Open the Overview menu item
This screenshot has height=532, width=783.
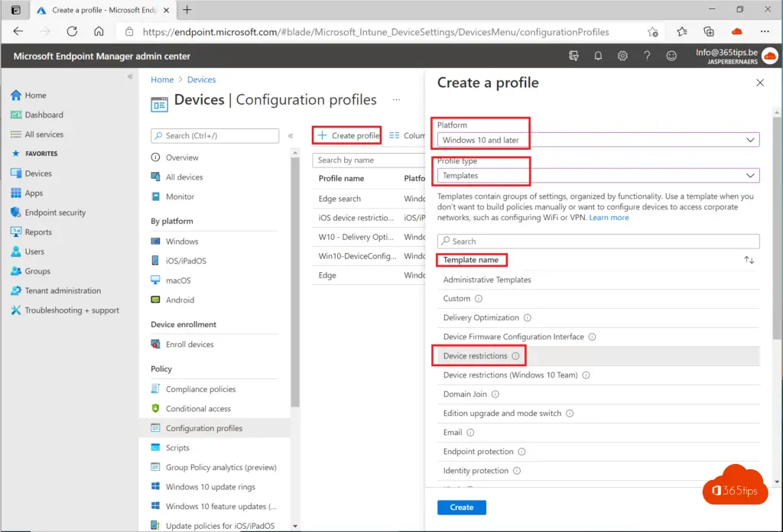182,157
